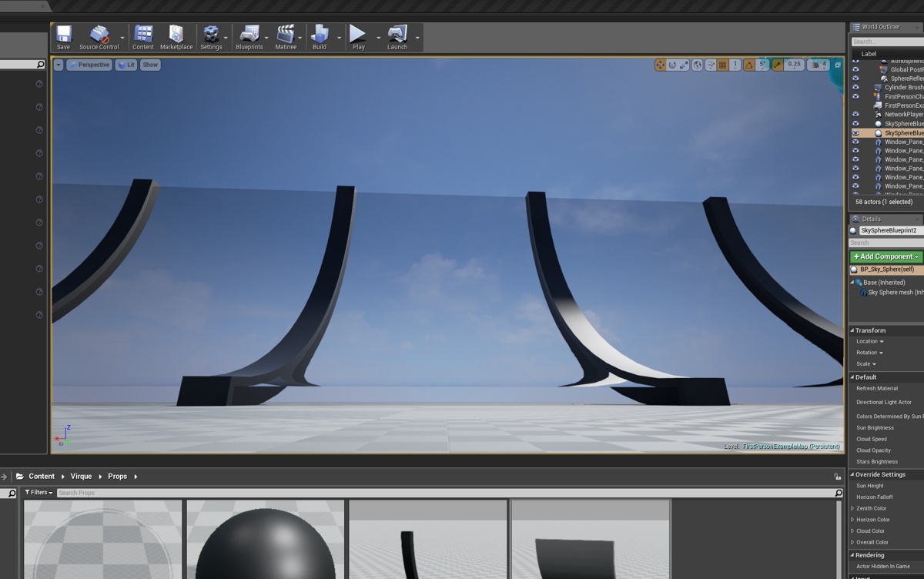The width and height of the screenshot is (924, 579).
Task: Toggle visibility of the SphereReflection actor
Action: [855, 79]
